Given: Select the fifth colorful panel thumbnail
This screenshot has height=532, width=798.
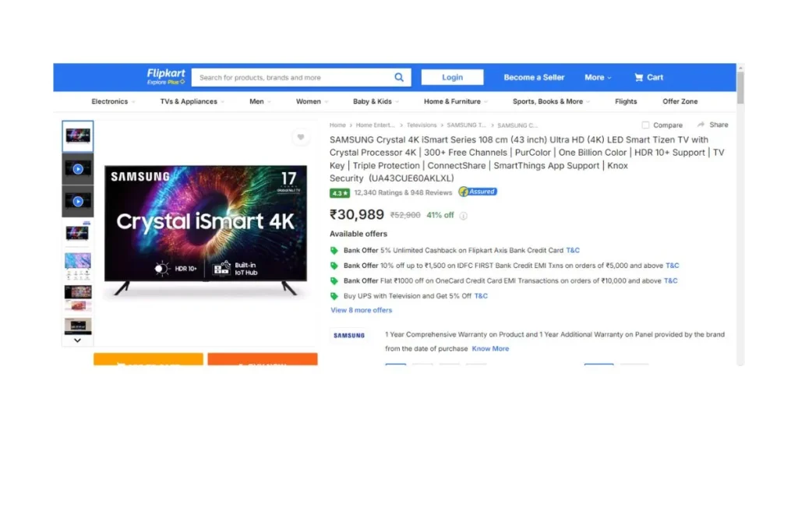Looking at the screenshot, I should click(78, 266).
